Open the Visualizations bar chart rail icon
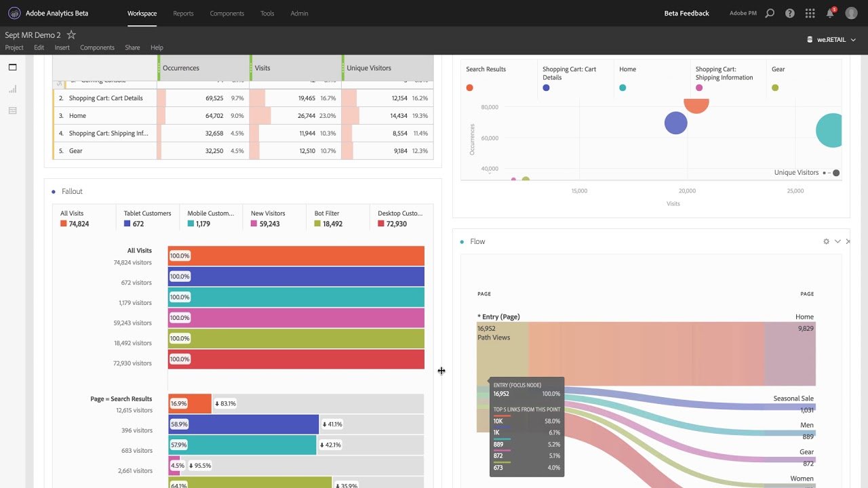This screenshot has width=868, height=488. (x=12, y=89)
